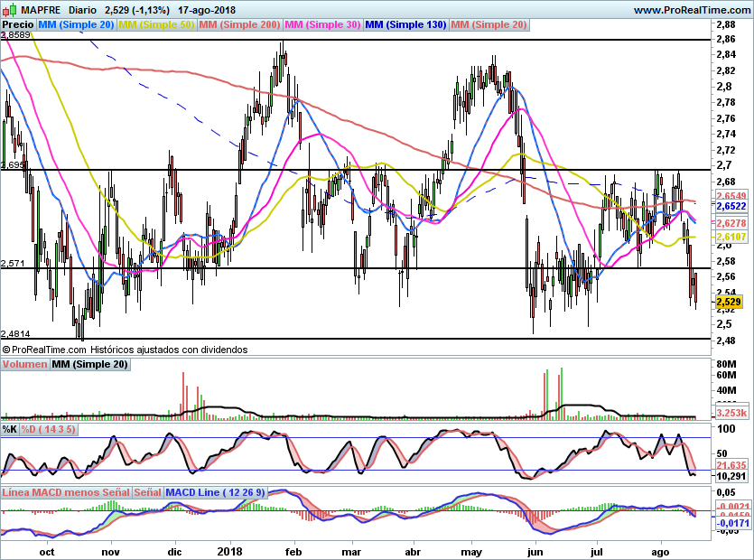Click the 2,86 price axis label

click(x=725, y=40)
